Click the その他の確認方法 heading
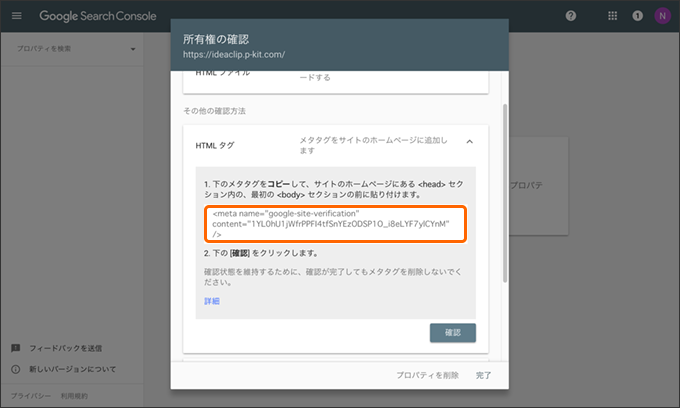This screenshot has height=408, width=680. tap(214, 111)
